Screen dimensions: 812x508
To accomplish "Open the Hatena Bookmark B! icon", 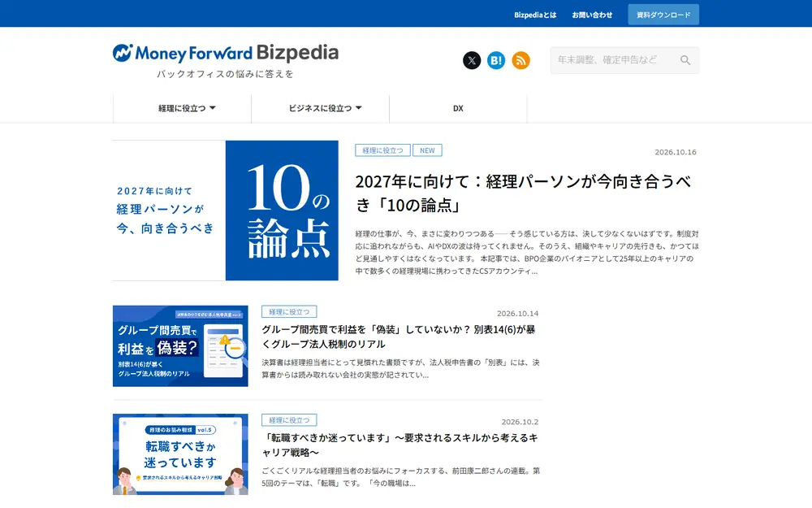I will [x=496, y=60].
